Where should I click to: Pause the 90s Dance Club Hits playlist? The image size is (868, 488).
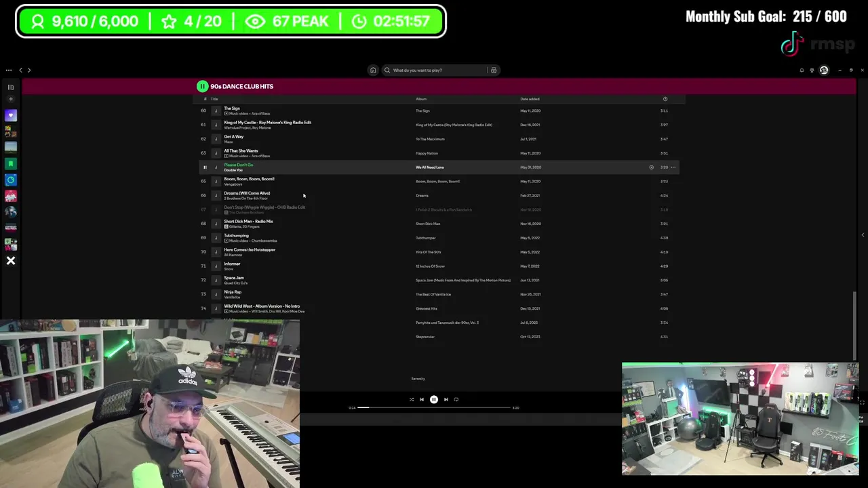coord(202,86)
